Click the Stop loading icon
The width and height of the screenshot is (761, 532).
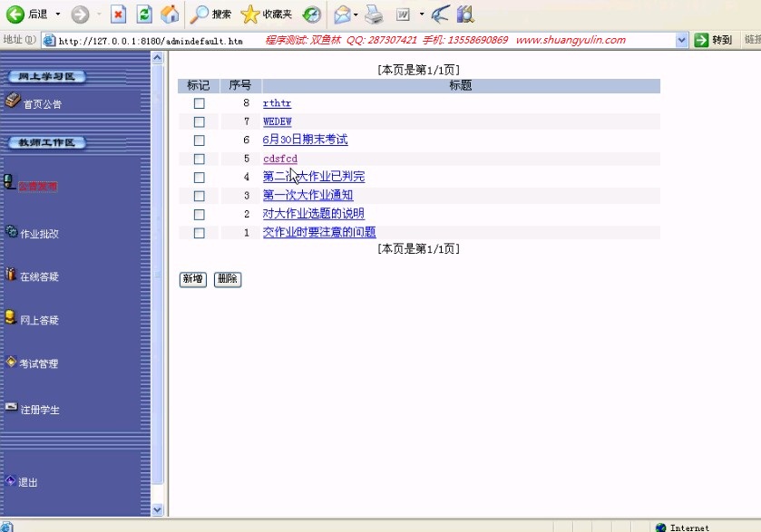pyautogui.click(x=118, y=15)
